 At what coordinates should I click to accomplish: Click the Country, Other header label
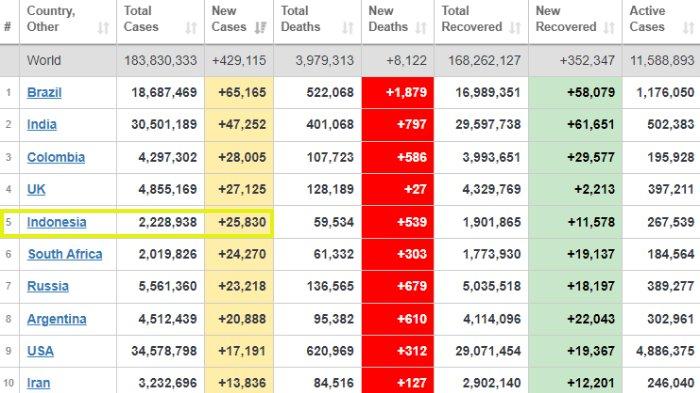(x=51, y=19)
